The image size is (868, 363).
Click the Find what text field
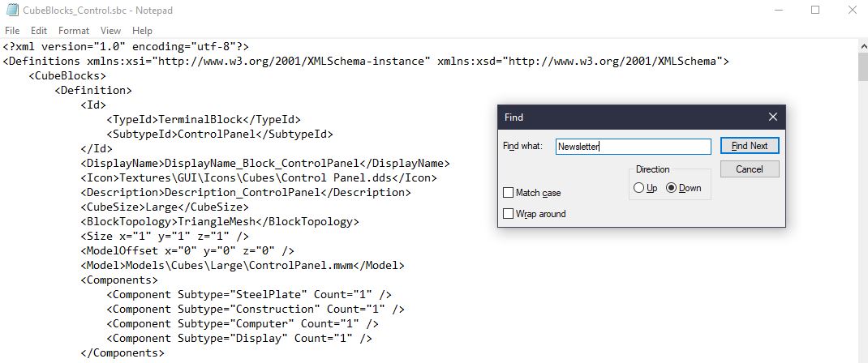[x=634, y=147]
